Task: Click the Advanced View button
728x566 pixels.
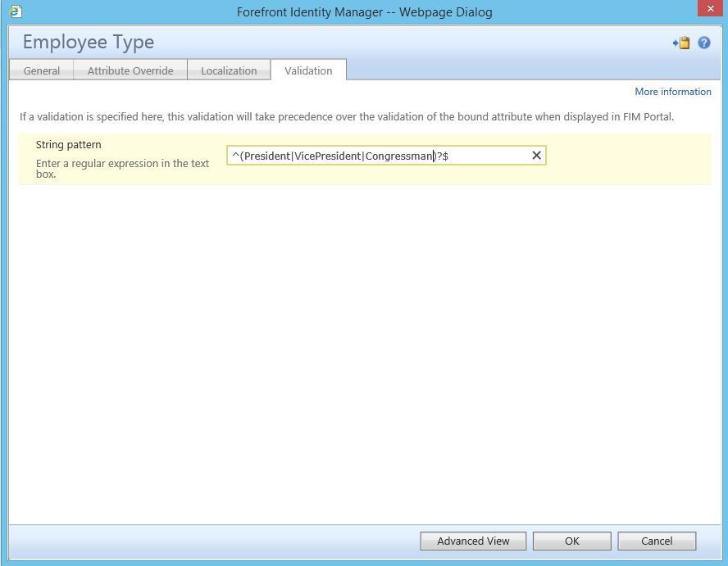Action: tap(473, 541)
